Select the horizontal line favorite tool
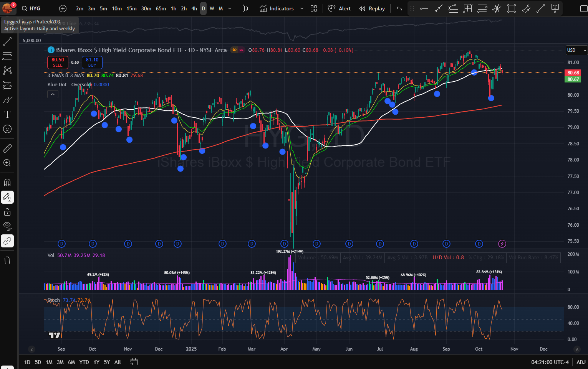The image size is (588, 369). pyautogui.click(x=424, y=8)
